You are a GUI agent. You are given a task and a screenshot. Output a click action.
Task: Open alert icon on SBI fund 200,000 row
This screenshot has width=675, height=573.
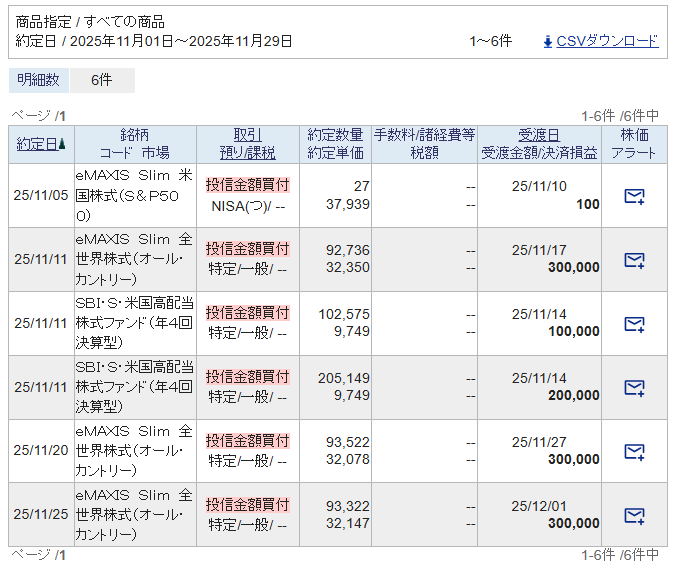click(x=633, y=388)
